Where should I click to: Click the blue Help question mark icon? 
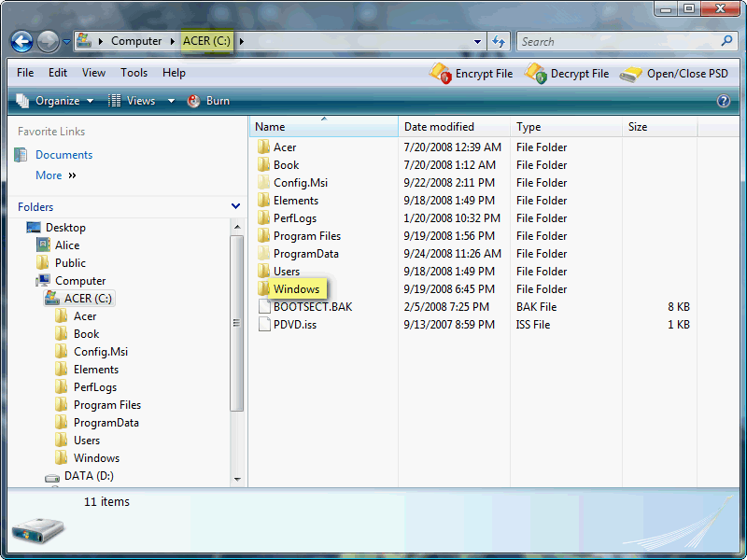point(723,101)
